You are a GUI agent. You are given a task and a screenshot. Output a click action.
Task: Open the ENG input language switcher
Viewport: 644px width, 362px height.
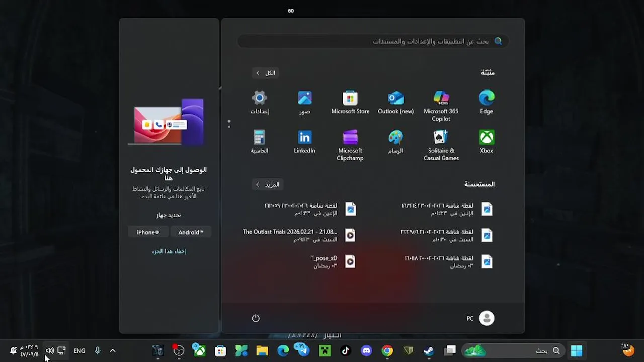[79, 351]
